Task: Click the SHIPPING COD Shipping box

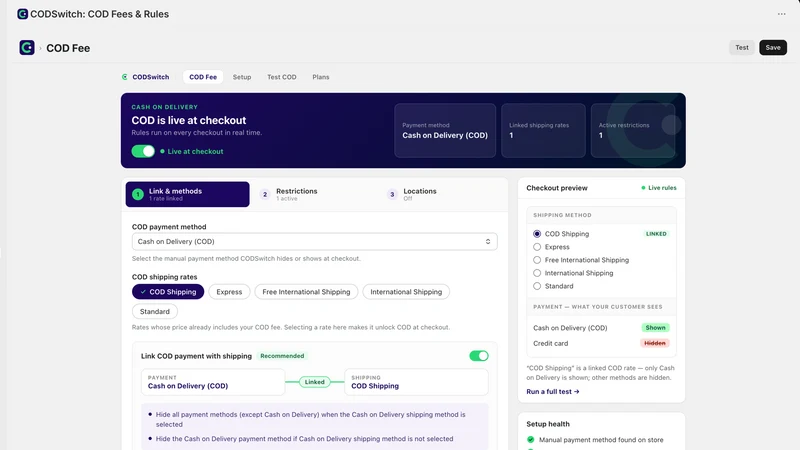Action: coord(416,382)
